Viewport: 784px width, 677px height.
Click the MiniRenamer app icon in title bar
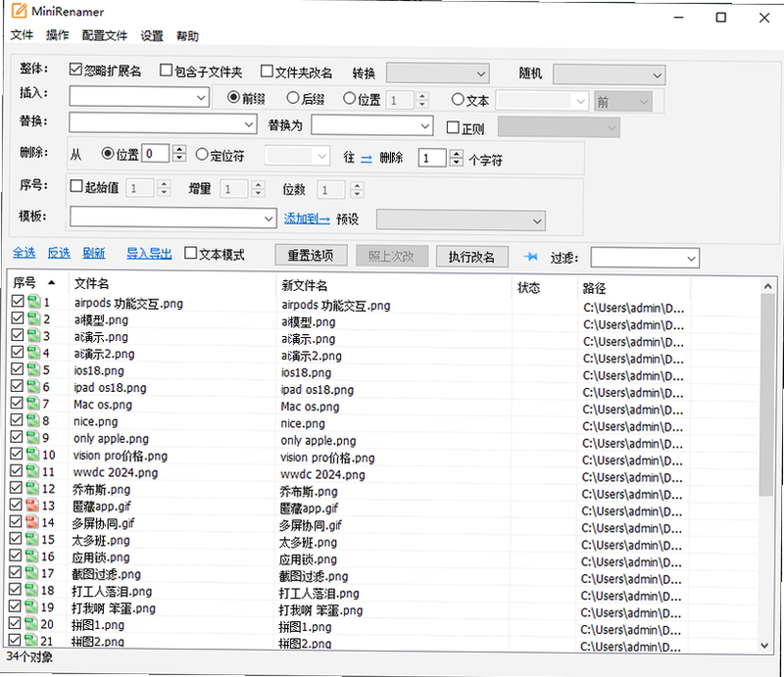pos(19,11)
